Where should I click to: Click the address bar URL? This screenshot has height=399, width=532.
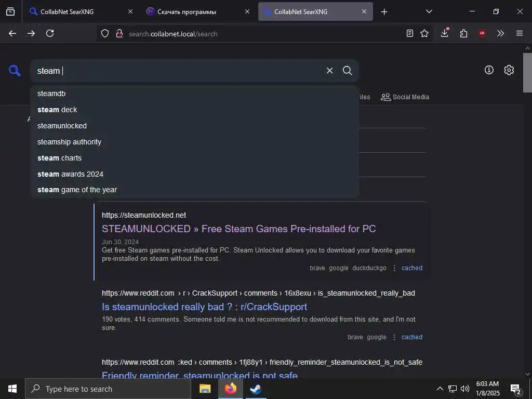click(x=173, y=34)
